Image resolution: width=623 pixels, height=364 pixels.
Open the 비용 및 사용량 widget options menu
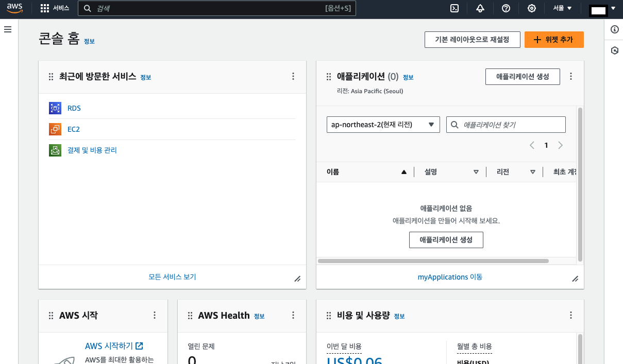[x=571, y=315]
